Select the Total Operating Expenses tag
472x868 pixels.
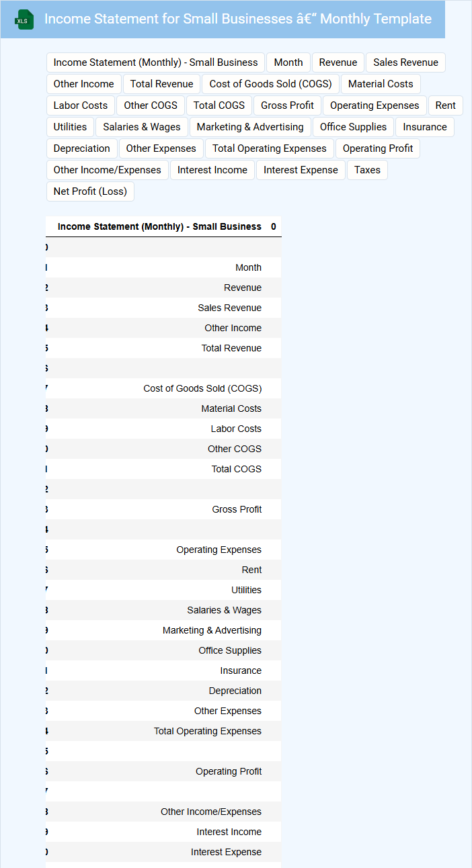click(270, 148)
